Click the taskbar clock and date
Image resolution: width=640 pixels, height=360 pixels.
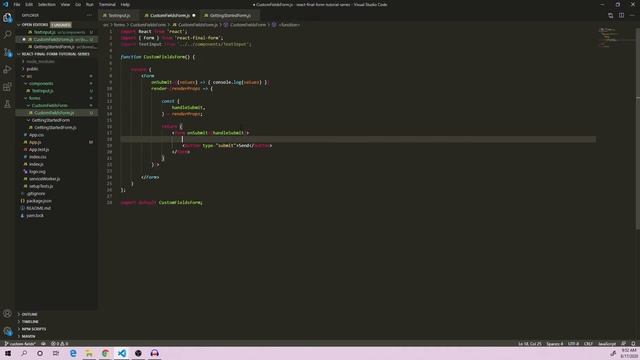[x=629, y=353]
